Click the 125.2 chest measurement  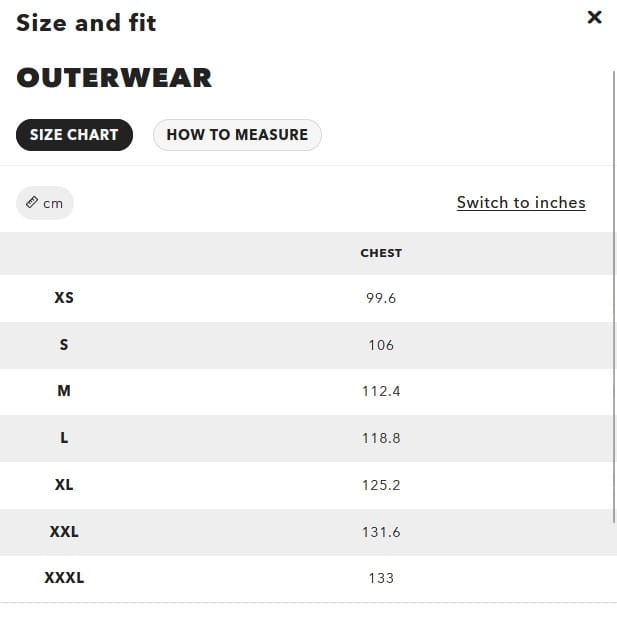pos(381,485)
